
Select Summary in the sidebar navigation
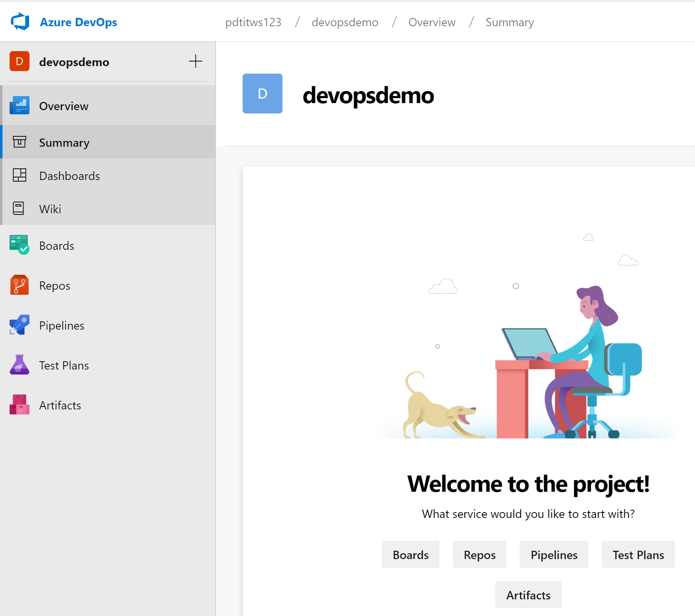64,142
